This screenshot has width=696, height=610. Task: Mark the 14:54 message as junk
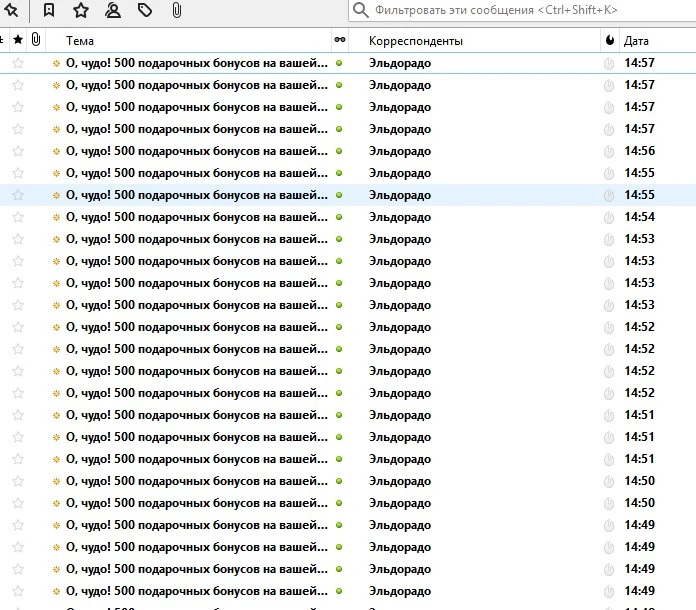point(609,217)
